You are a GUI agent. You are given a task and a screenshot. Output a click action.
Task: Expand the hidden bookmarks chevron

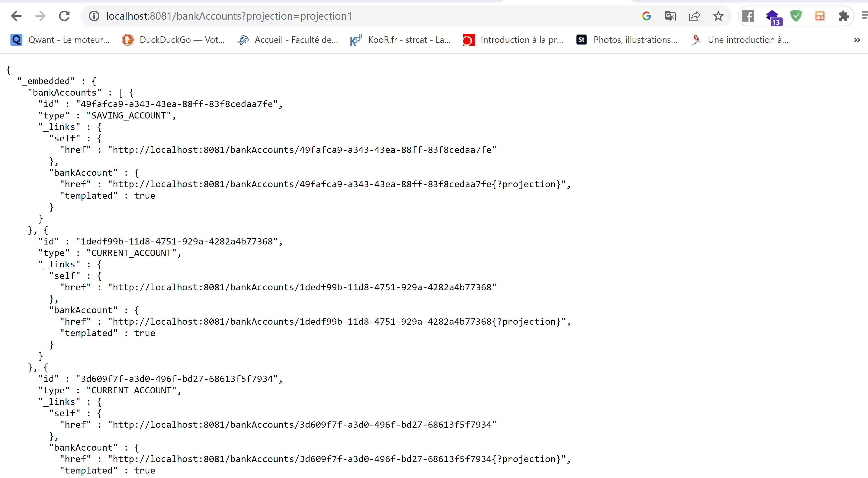(x=857, y=40)
